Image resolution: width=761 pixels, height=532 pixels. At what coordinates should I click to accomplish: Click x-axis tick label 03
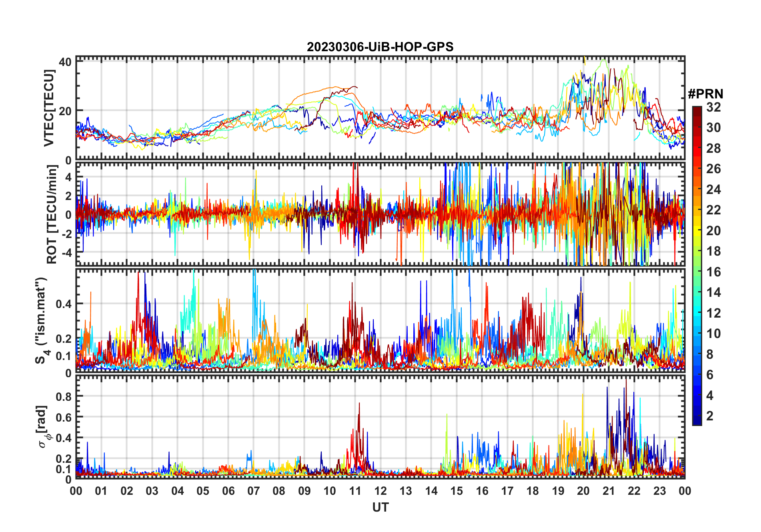pyautogui.click(x=152, y=491)
